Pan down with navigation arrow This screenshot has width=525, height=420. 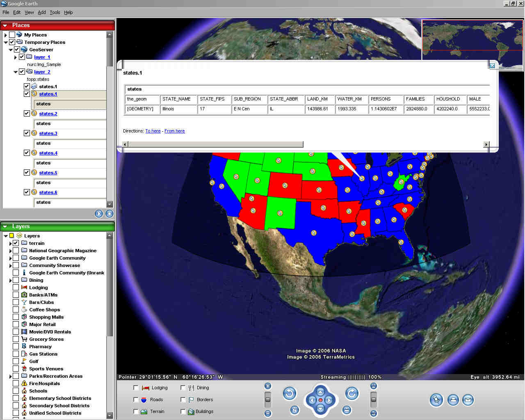[320, 409]
